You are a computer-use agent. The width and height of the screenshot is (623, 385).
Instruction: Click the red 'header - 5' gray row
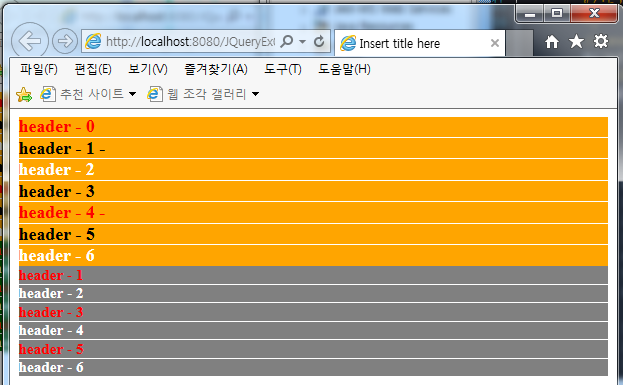pyautogui.click(x=313, y=349)
